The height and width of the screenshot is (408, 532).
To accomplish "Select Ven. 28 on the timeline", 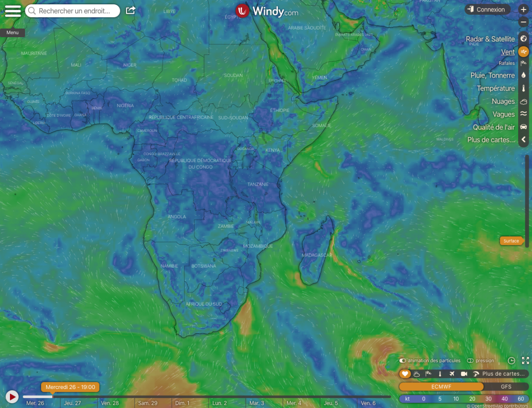I will coord(110,403).
